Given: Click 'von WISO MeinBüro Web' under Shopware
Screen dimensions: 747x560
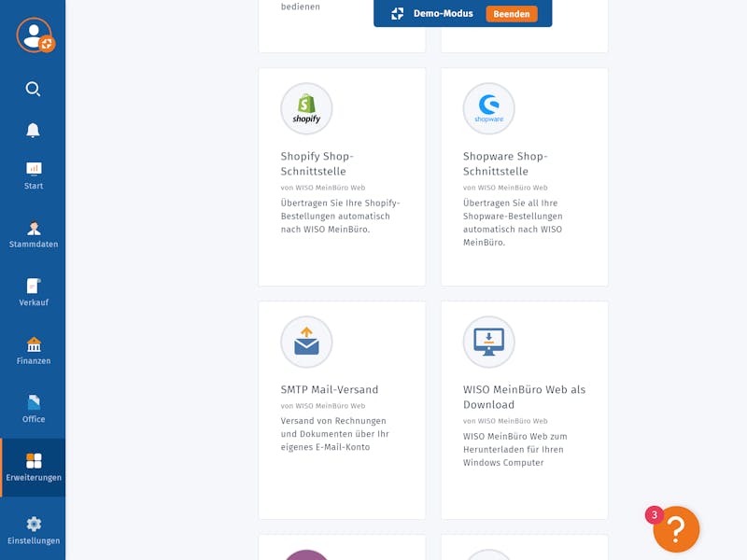Looking at the screenshot, I should (505, 188).
